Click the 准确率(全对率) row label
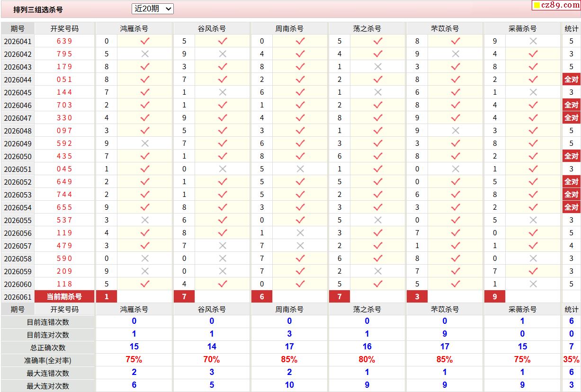 pos(48,360)
